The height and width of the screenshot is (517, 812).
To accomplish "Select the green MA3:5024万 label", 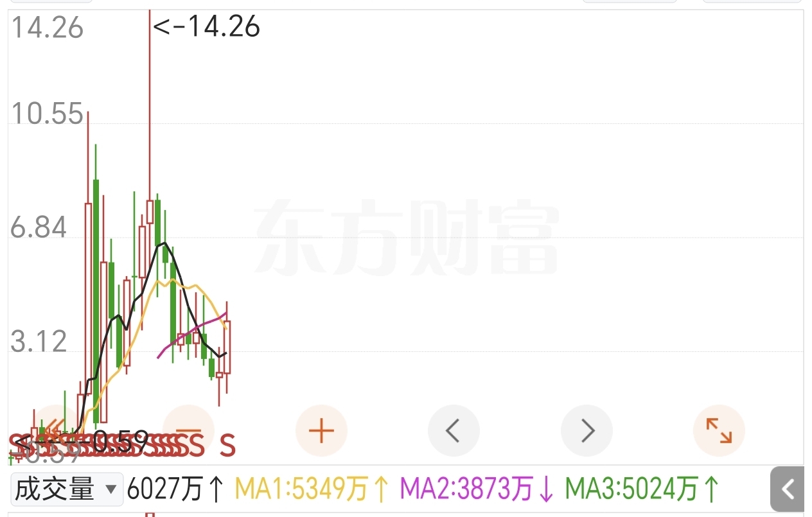I will point(642,490).
